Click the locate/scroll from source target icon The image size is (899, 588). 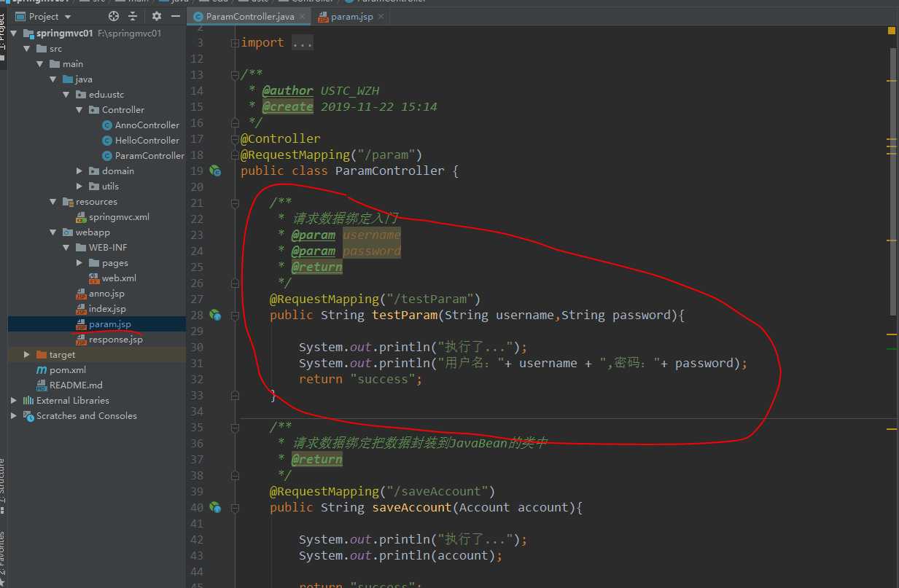[113, 16]
